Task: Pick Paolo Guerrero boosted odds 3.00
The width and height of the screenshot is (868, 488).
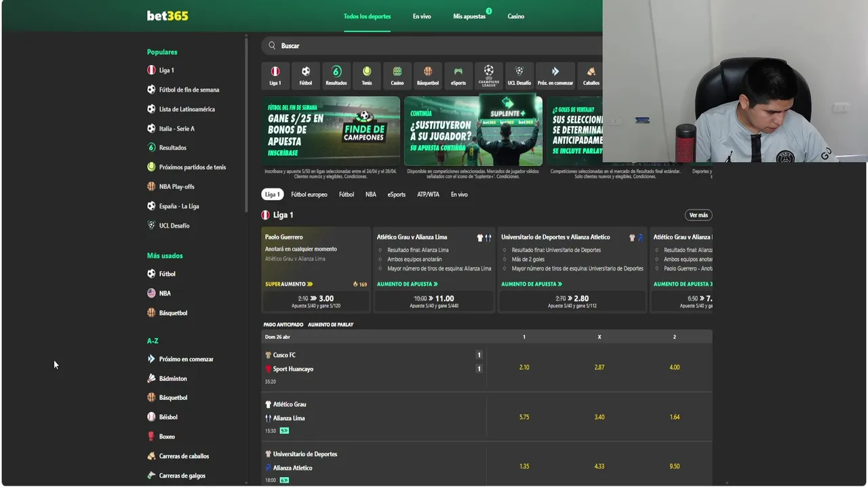Action: click(x=316, y=302)
